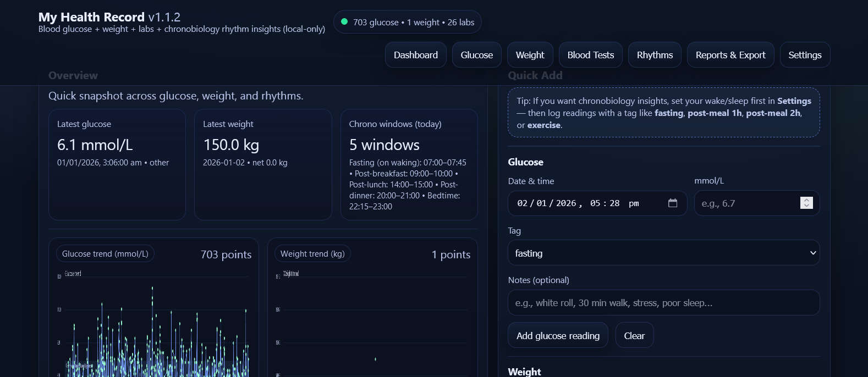Open the Settings tab
Viewport: 868px width, 377px height.
tap(804, 55)
